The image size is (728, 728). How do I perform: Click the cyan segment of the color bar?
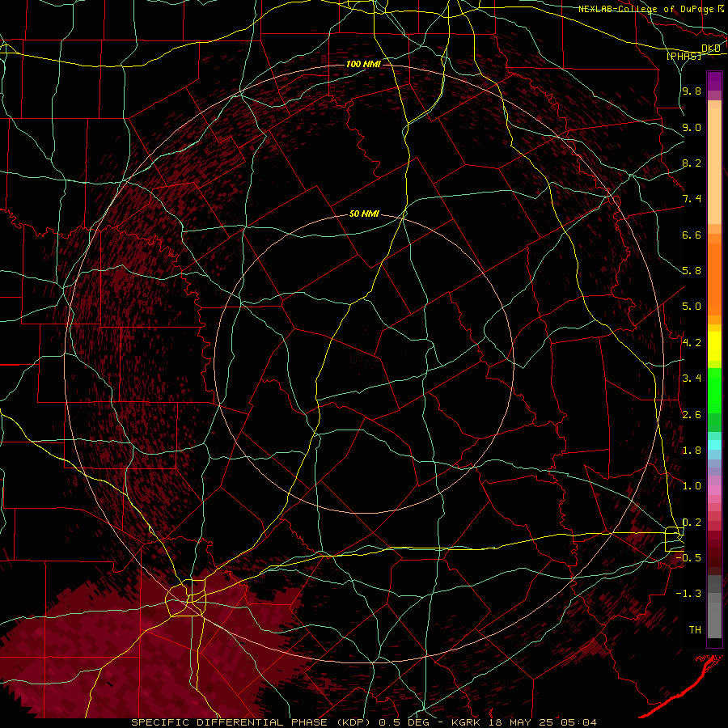tap(714, 445)
